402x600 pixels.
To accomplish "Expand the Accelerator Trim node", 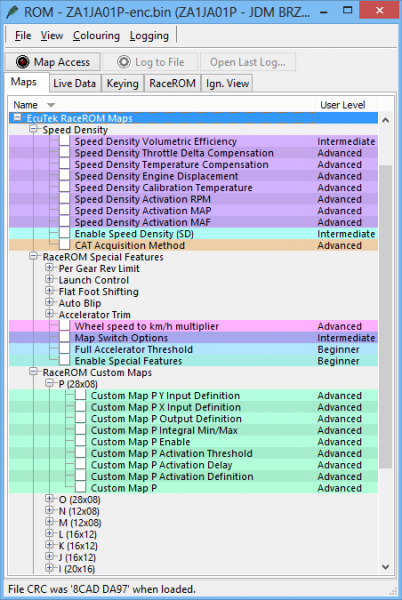I will click(49, 314).
